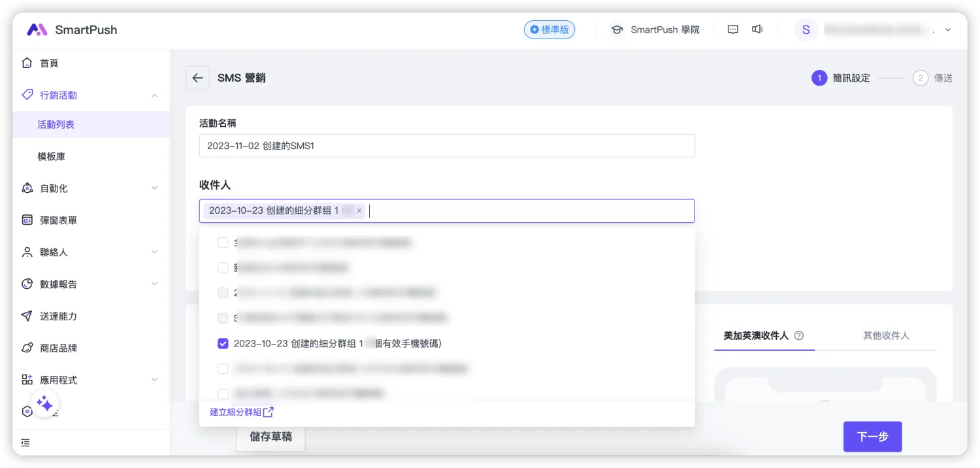Click the back arrow beside SMS 營銷
The height and width of the screenshot is (468, 980).
pos(197,78)
